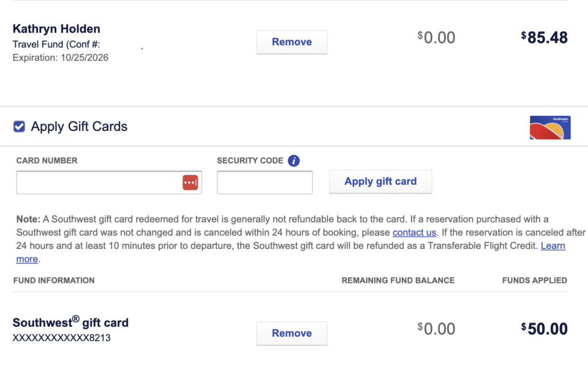Click the masked card number ending 8213

(61, 338)
